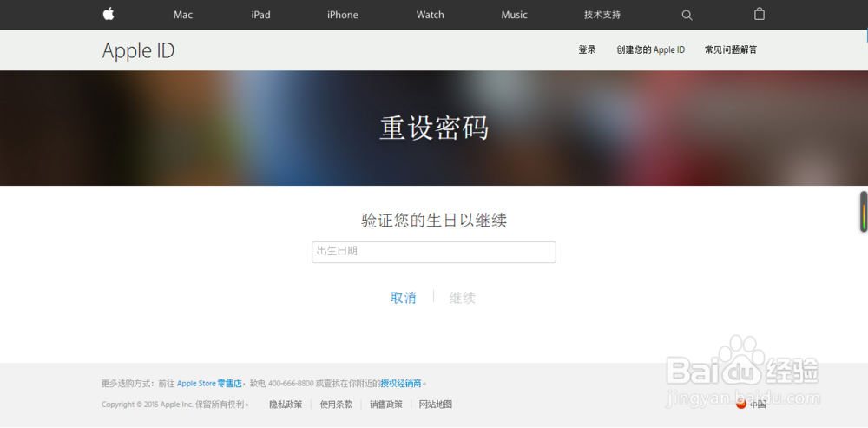Image resolution: width=868 pixels, height=428 pixels.
Task: Open the 授权经销商 link
Action: click(401, 383)
